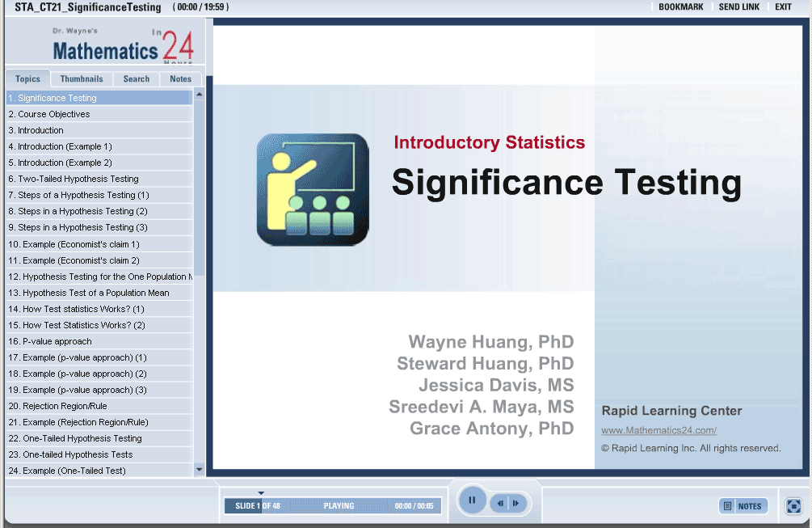
Task: Click the slide progress bar
Action: [x=332, y=506]
